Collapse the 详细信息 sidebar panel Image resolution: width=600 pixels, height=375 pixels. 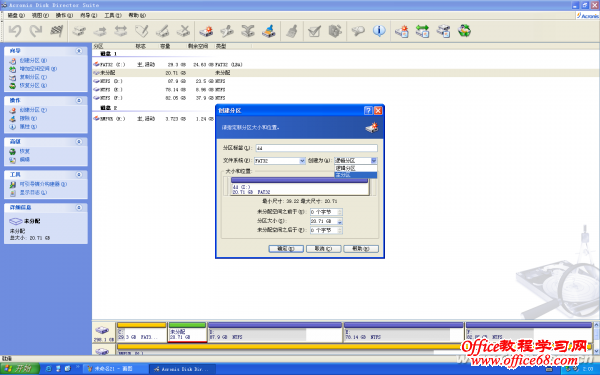pos(79,208)
